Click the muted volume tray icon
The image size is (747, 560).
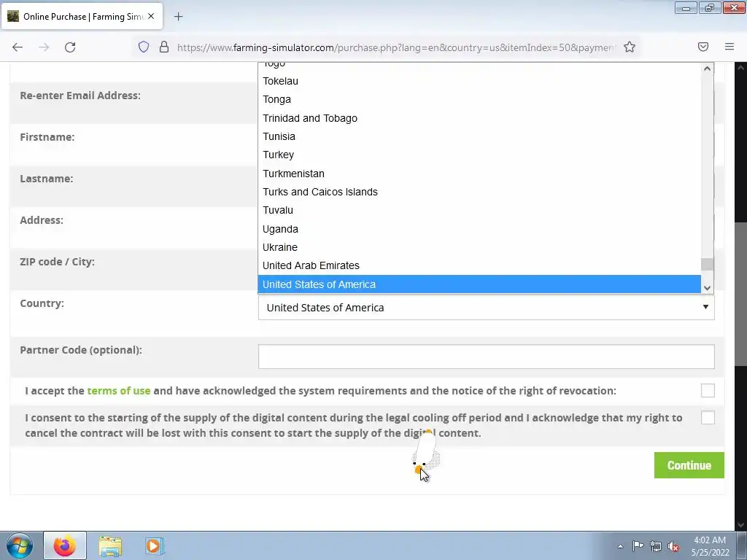(673, 546)
